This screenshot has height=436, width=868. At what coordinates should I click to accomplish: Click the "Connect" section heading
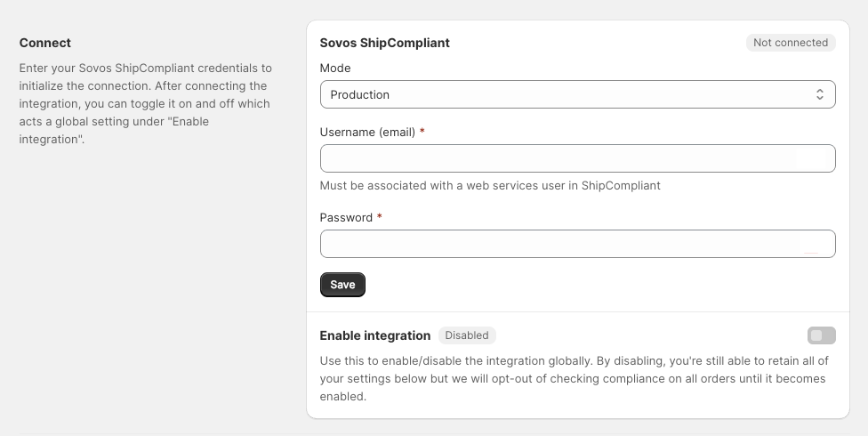tap(44, 43)
